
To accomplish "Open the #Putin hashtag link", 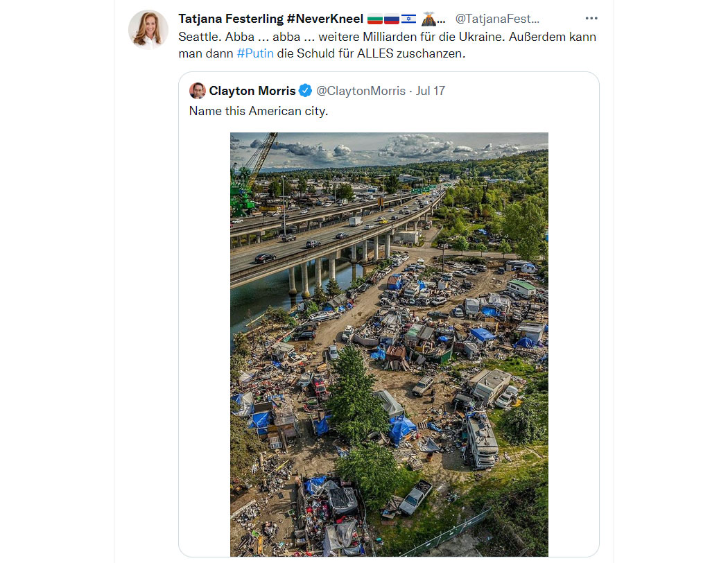I will click(x=255, y=53).
